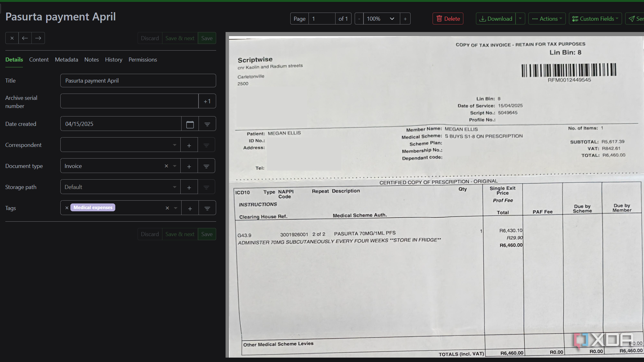Viewport: 644px width, 362px height.
Task: Go to previous document with left arrow
Action: [25, 38]
